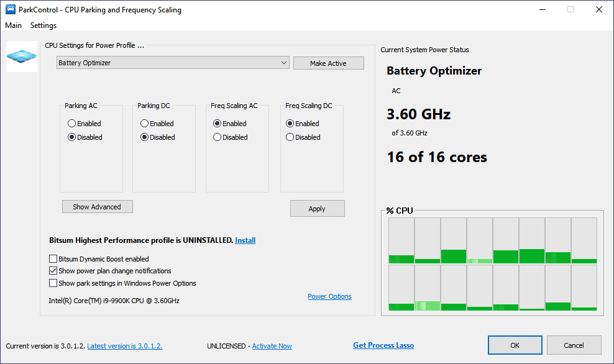The width and height of the screenshot is (614, 364).
Task: Click the Make Active button
Action: (329, 63)
